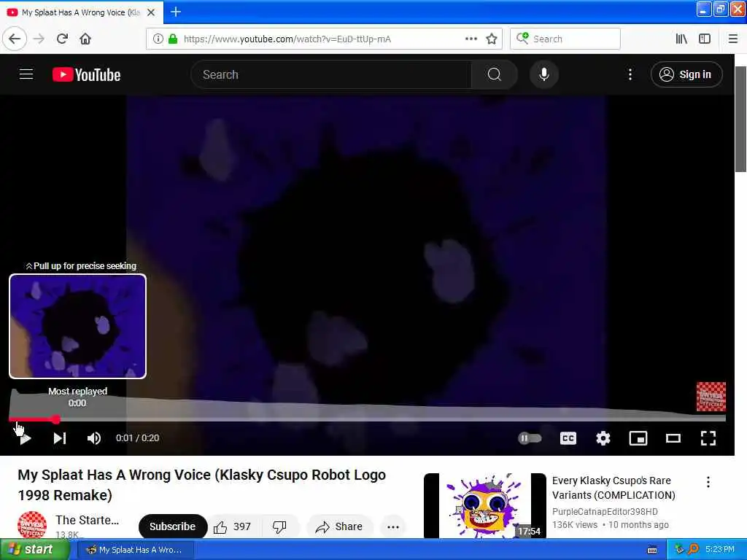Click the Sign in button
The image size is (747, 560).
(x=686, y=74)
